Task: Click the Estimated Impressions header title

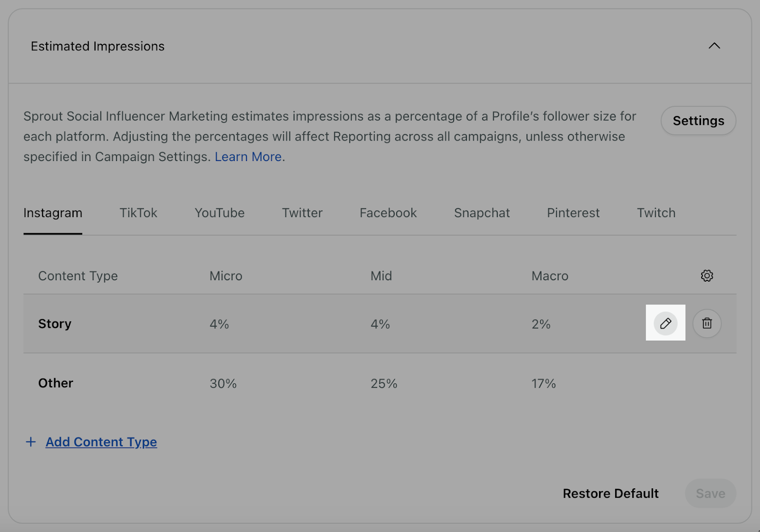Action: point(98,46)
